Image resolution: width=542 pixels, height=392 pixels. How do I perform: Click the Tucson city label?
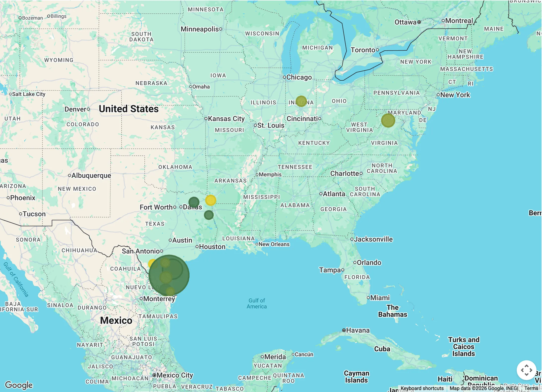pos(34,214)
